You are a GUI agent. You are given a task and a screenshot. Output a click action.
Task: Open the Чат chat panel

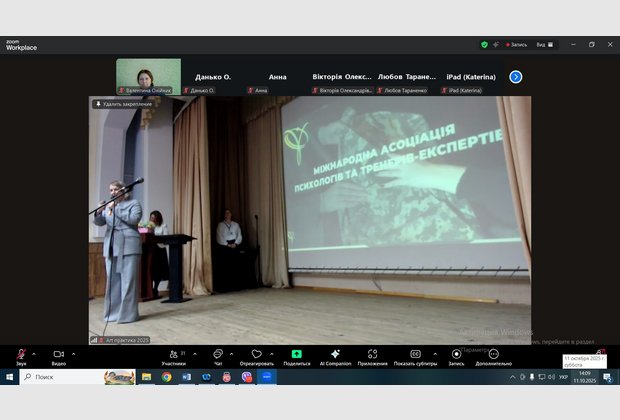217,355
